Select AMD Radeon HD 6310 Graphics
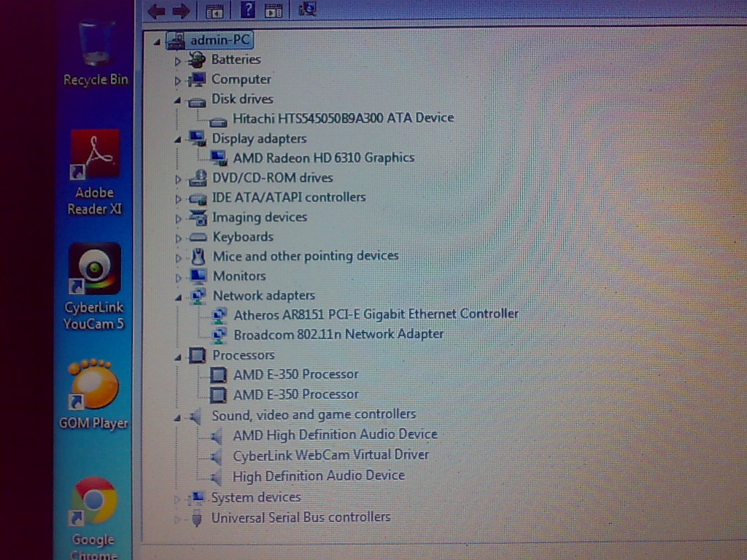 point(323,157)
